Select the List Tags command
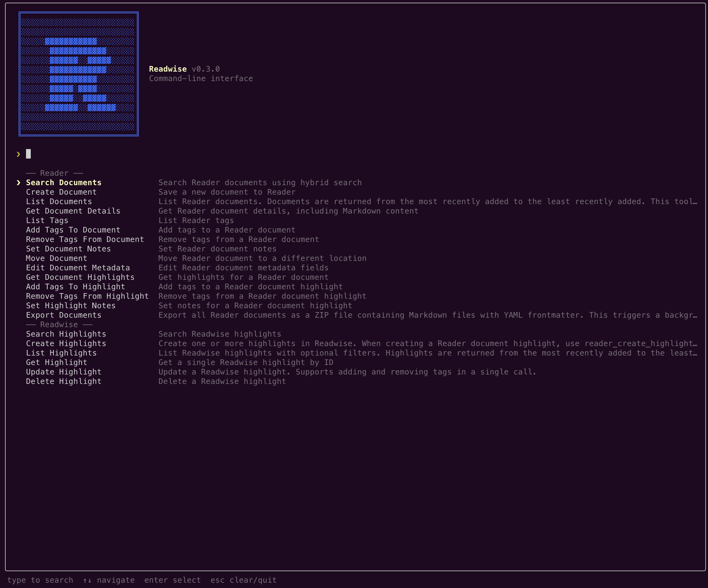 pyautogui.click(x=47, y=220)
